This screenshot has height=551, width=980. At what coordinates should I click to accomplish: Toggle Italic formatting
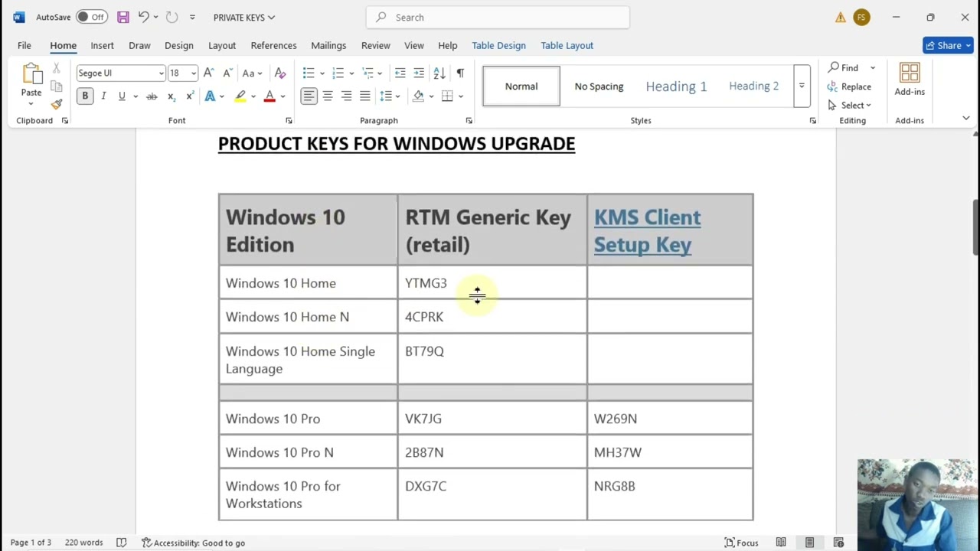coord(103,96)
